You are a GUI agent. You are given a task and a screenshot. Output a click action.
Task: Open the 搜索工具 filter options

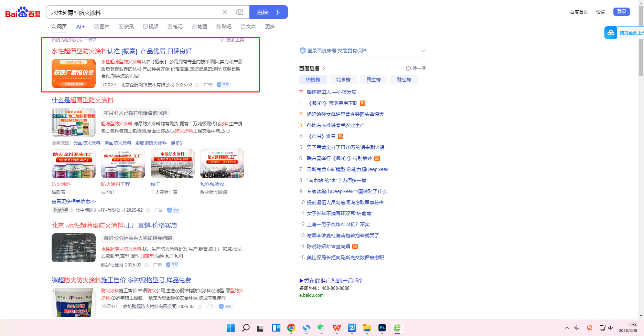tap(232, 40)
